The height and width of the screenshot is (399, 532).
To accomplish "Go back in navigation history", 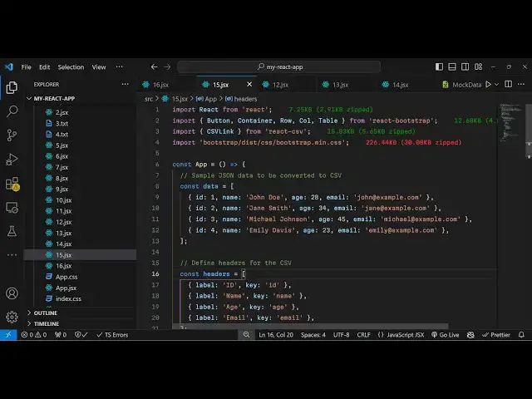I will [154, 66].
